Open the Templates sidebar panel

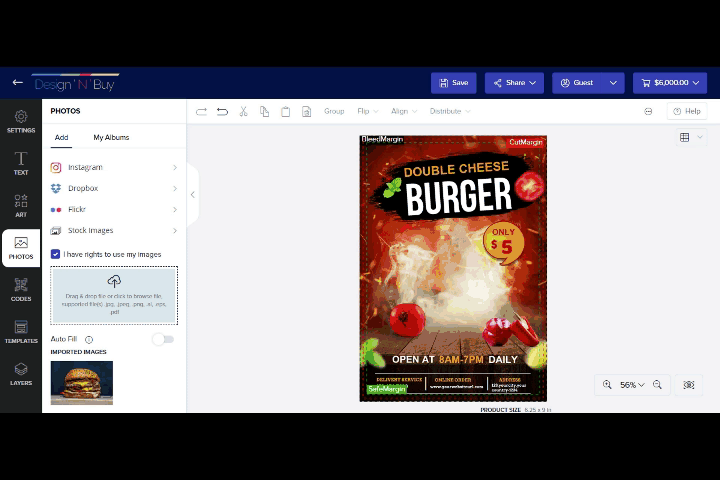21,332
